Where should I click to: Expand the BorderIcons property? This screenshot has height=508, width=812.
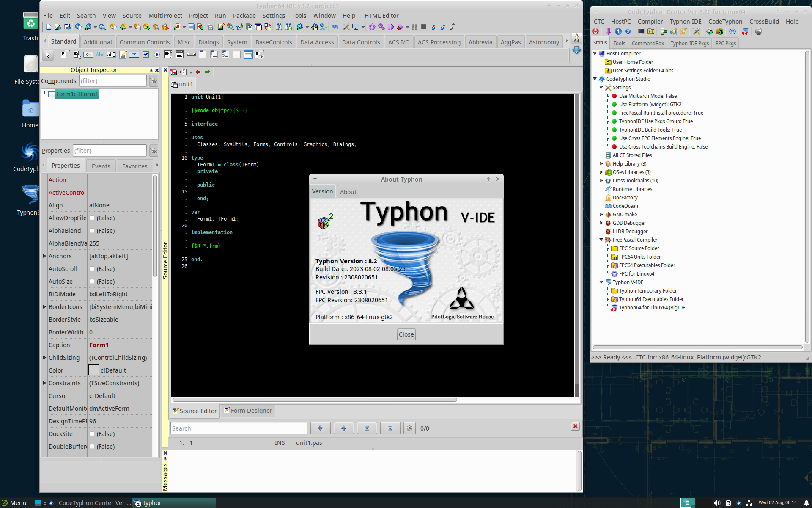[44, 307]
